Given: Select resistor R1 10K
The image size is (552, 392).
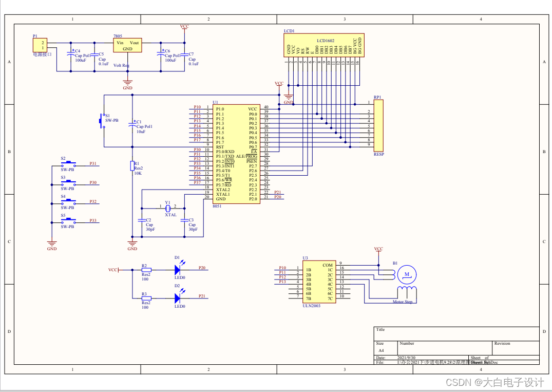Looking at the screenshot, I should tap(132, 166).
